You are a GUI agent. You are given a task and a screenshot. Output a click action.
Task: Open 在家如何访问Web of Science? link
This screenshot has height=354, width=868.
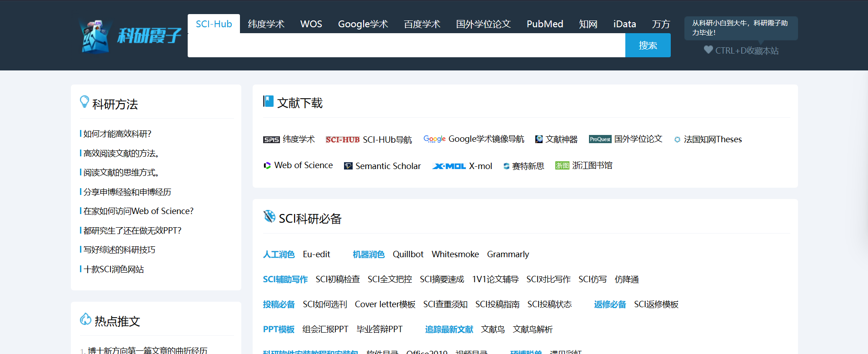coord(138,211)
